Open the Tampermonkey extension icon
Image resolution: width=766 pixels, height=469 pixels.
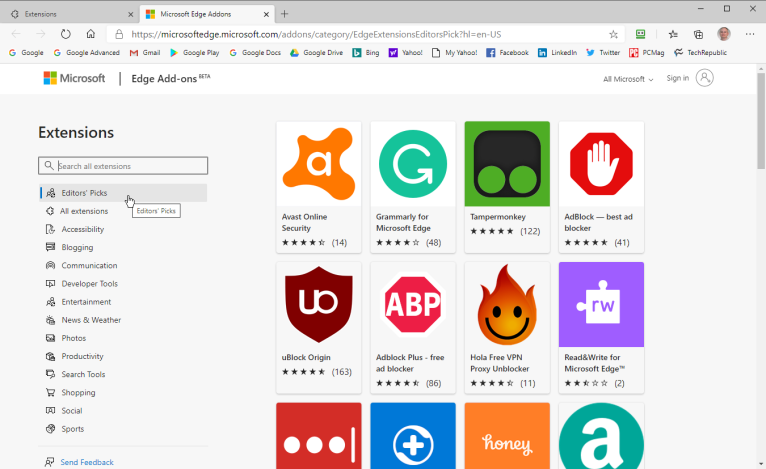pyautogui.click(x=507, y=164)
